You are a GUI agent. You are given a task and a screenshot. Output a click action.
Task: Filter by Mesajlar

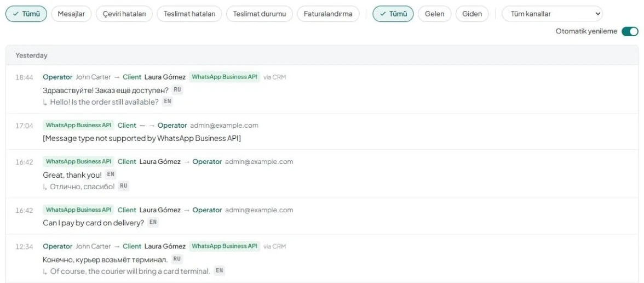point(71,14)
